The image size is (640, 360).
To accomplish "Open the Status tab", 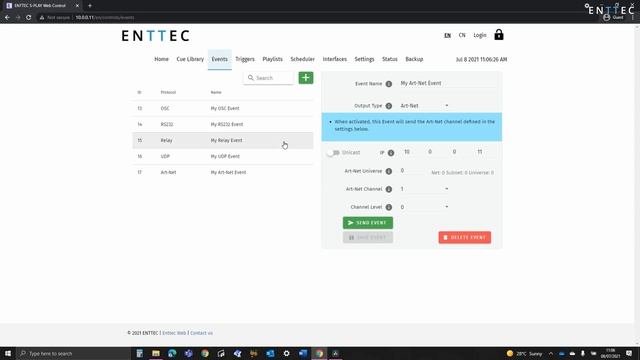I will (x=390, y=59).
